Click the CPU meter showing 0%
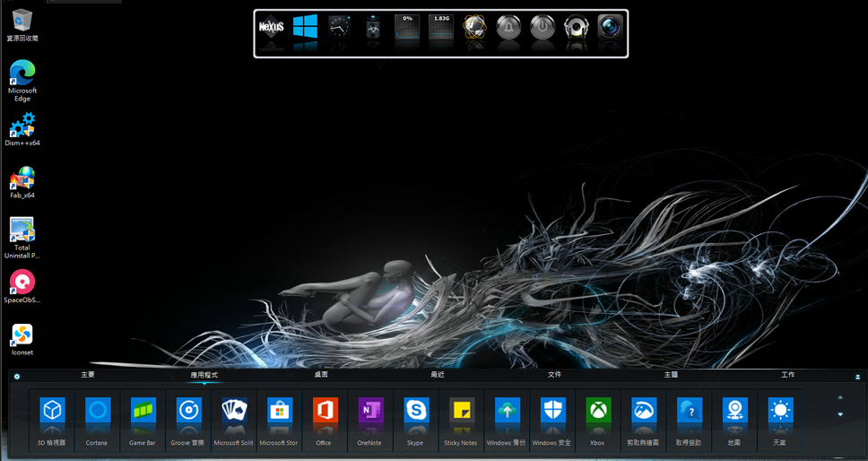Screen dimensions: 868x461 pyautogui.click(x=407, y=29)
